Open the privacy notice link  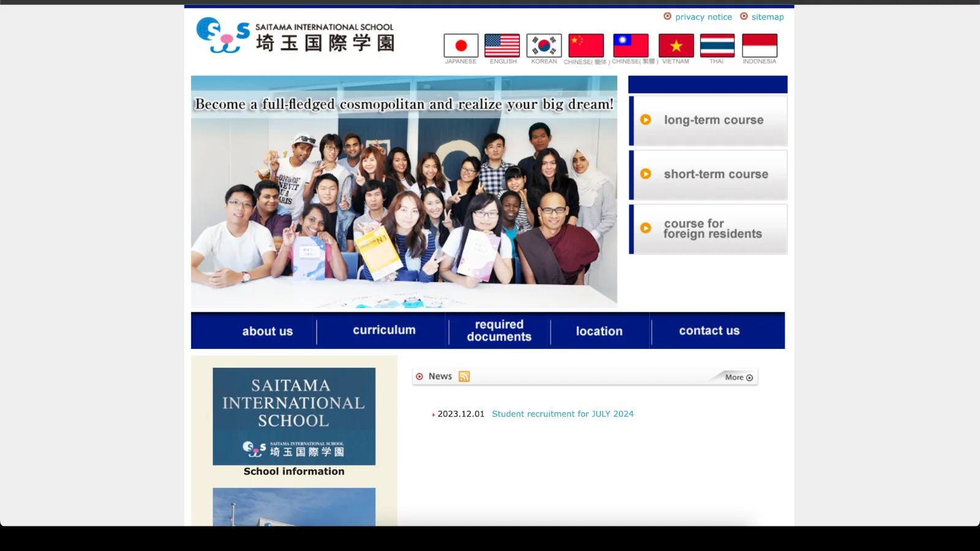tap(703, 17)
